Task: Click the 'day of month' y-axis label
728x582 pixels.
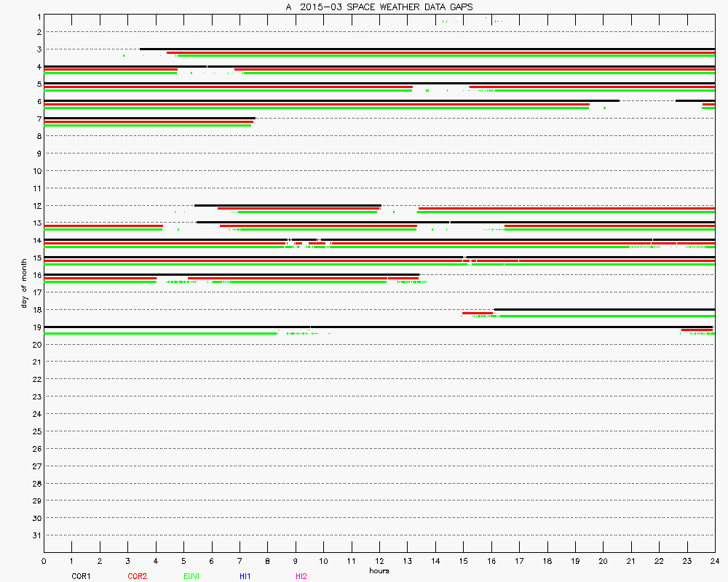Action: tap(25, 282)
